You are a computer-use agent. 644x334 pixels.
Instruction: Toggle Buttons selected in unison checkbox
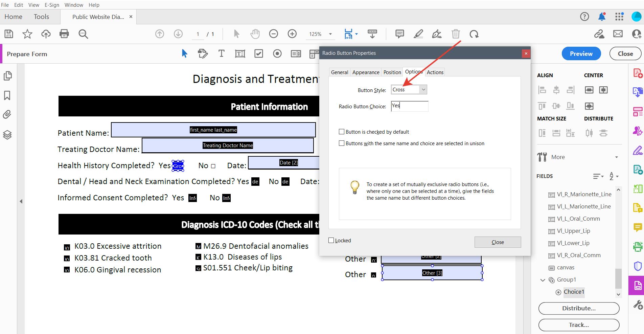342,143
